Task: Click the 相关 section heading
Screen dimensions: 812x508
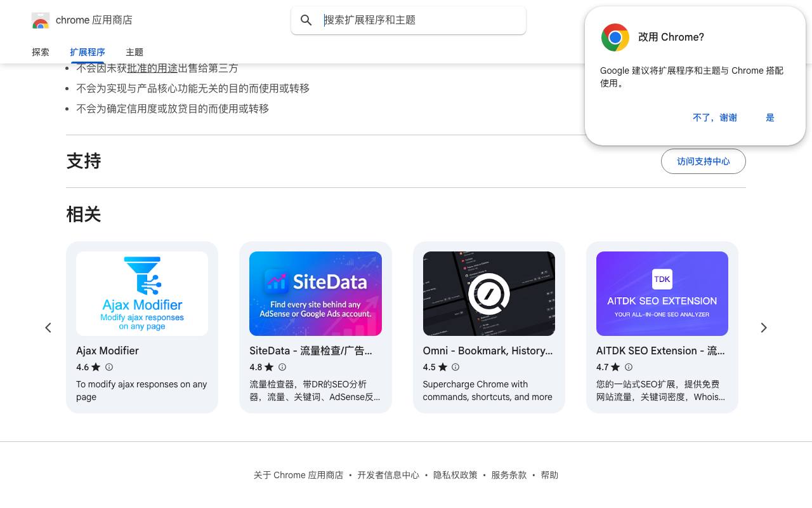Action: pyautogui.click(x=84, y=215)
